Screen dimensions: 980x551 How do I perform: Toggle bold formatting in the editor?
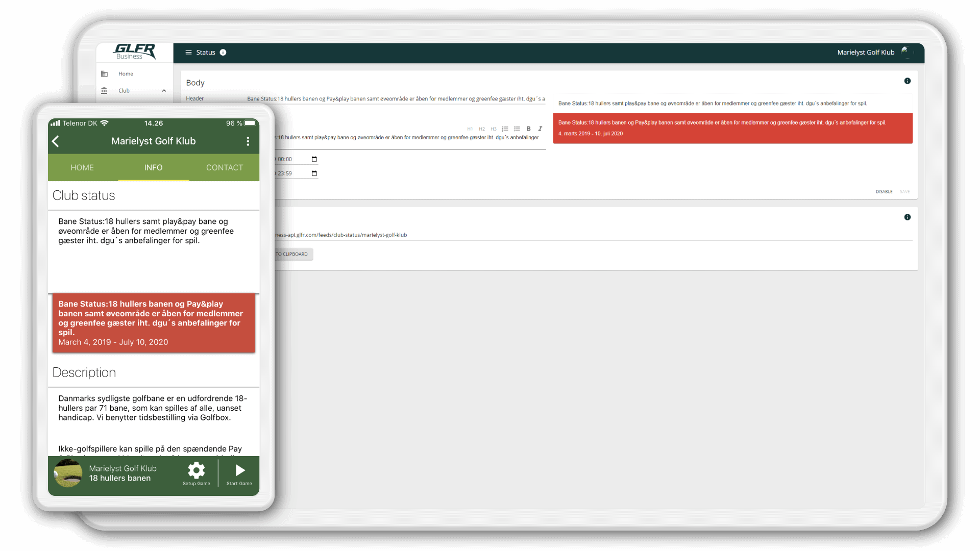coord(528,129)
